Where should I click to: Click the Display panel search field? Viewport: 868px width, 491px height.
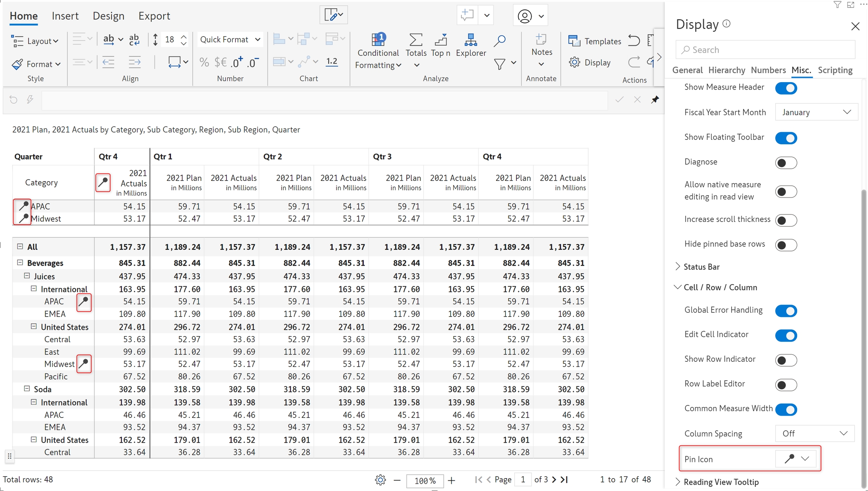765,50
